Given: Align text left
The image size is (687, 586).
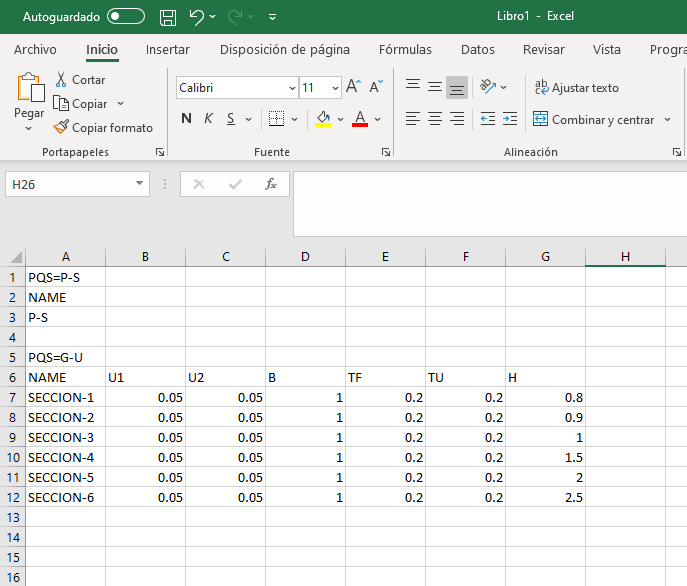Looking at the screenshot, I should coord(413,119).
